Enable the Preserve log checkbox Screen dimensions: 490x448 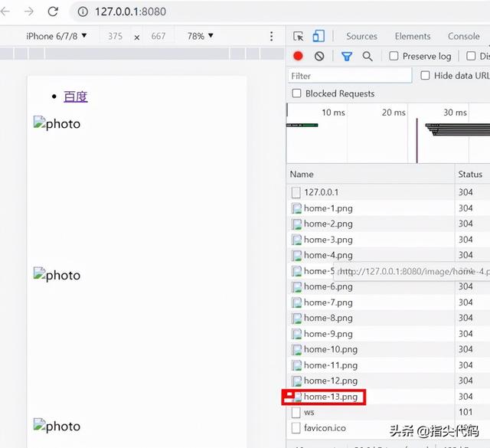(x=394, y=56)
